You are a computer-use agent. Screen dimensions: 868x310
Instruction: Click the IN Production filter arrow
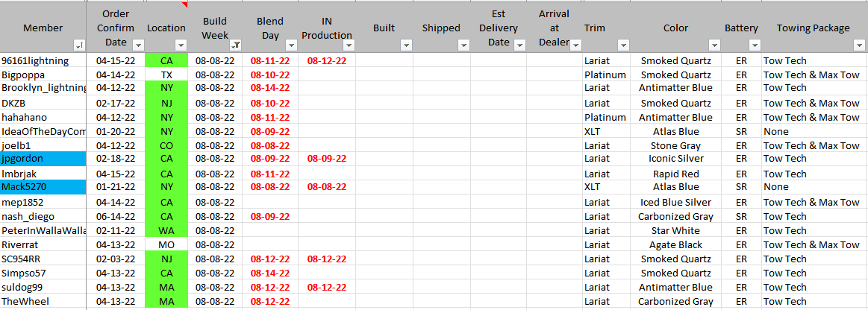coord(349,45)
